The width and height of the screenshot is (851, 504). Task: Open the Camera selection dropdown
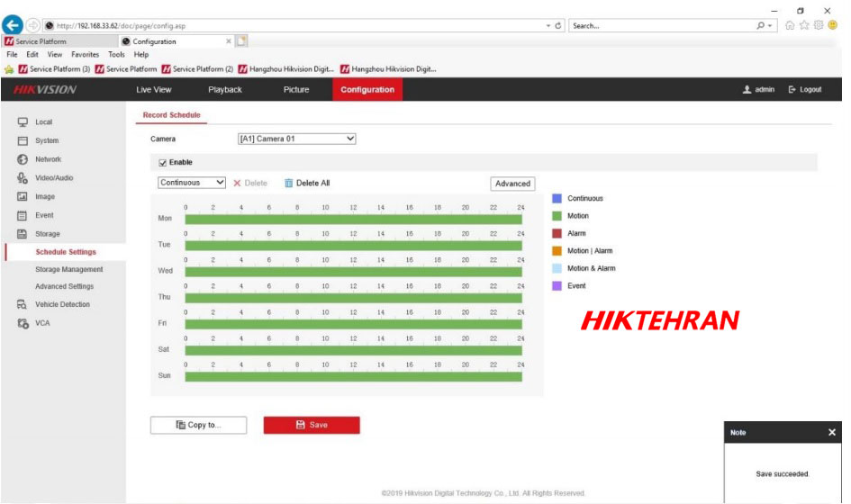coord(297,139)
